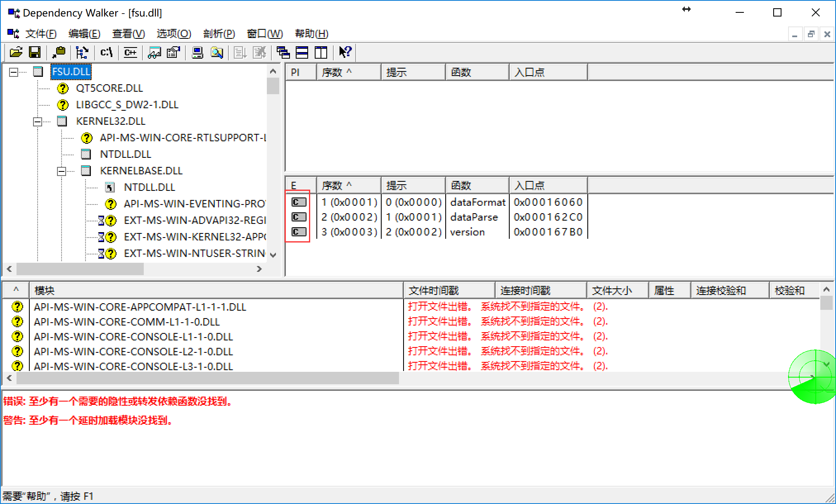
Task: Select API-MS-WIN-EVENTING-PRO tree item
Action: (195, 204)
